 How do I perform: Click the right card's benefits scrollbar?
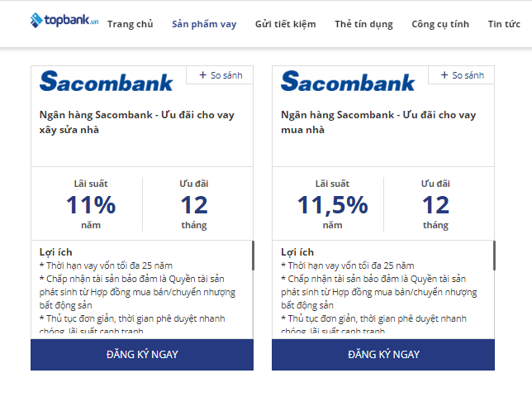[x=494, y=256]
